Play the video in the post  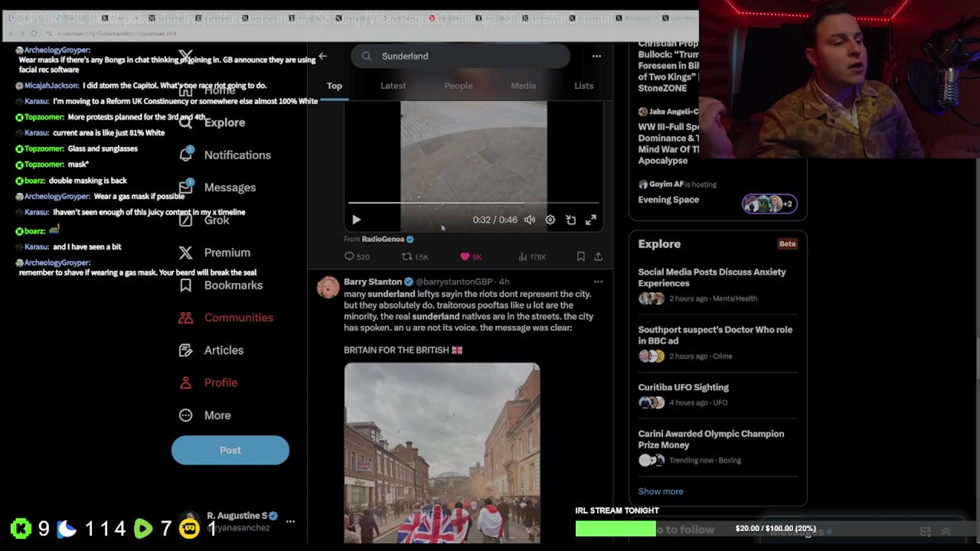tap(356, 220)
